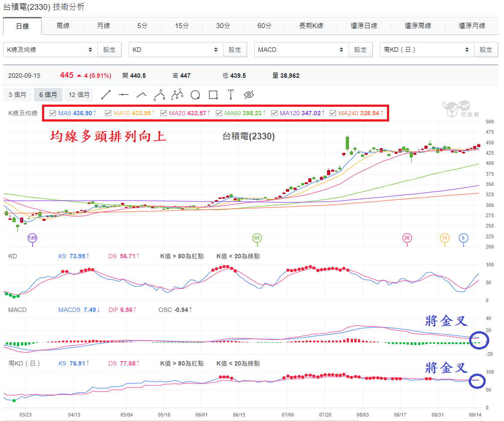Select the ABCD wave pattern tool
Viewport: 504px width, 421px height.
click(x=177, y=95)
